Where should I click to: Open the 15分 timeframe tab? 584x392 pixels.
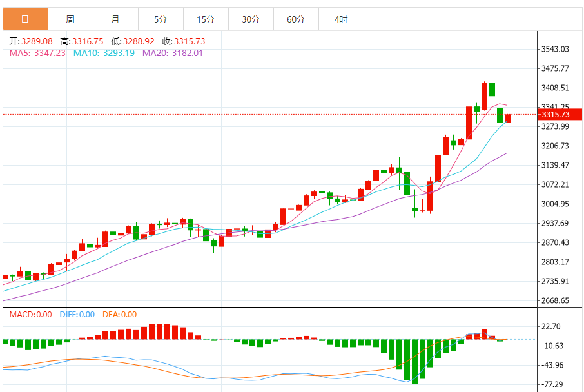(x=206, y=19)
